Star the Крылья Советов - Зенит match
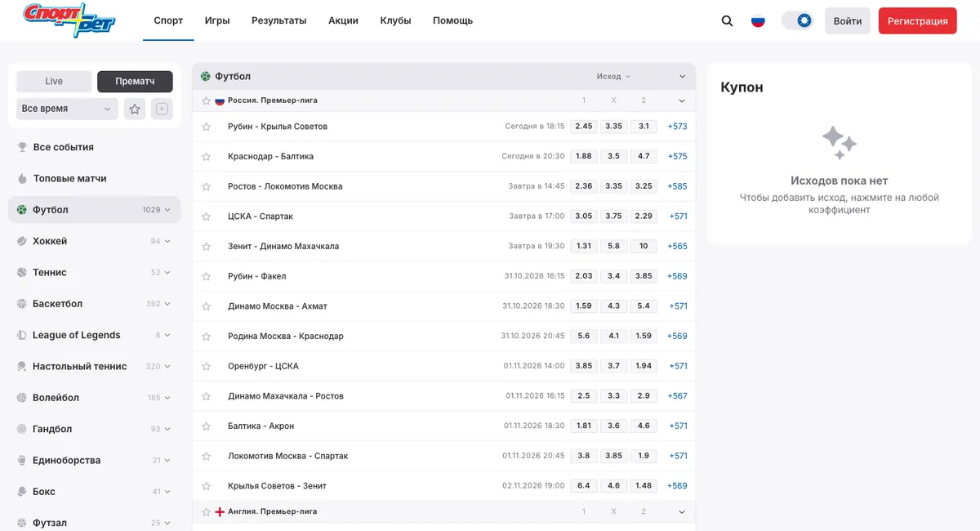980x531 pixels. pos(206,486)
